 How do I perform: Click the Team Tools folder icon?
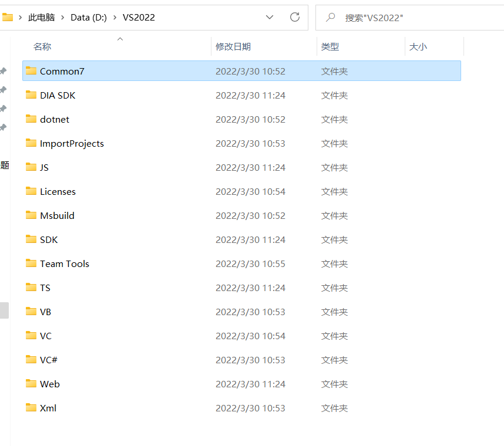pyautogui.click(x=31, y=263)
